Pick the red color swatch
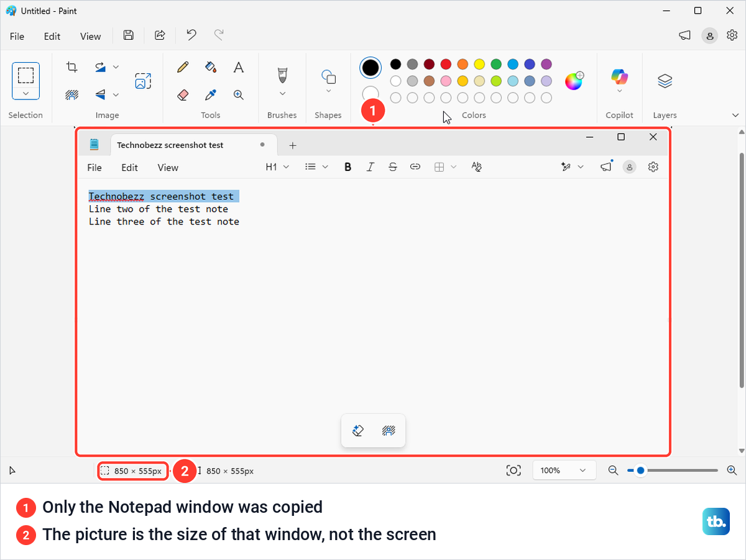Image resolution: width=746 pixels, height=560 pixels. (446, 64)
